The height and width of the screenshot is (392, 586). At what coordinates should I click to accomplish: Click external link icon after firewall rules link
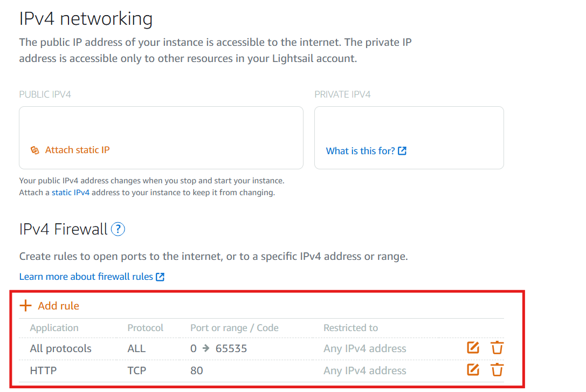point(160,277)
